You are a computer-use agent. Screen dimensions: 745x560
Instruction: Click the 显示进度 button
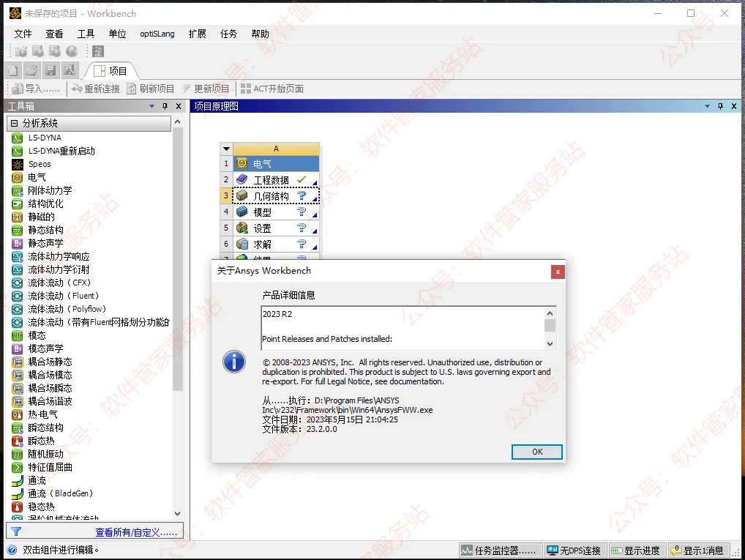(637, 550)
